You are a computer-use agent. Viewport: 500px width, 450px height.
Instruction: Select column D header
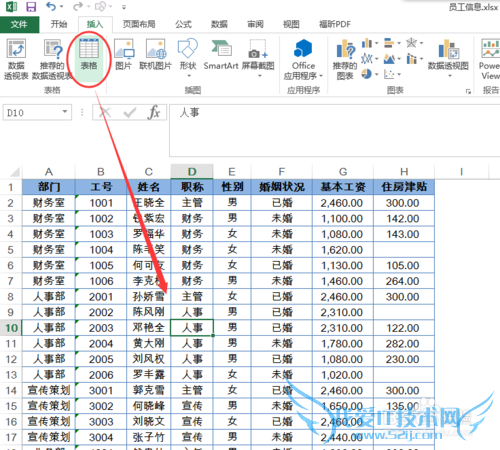pos(192,172)
